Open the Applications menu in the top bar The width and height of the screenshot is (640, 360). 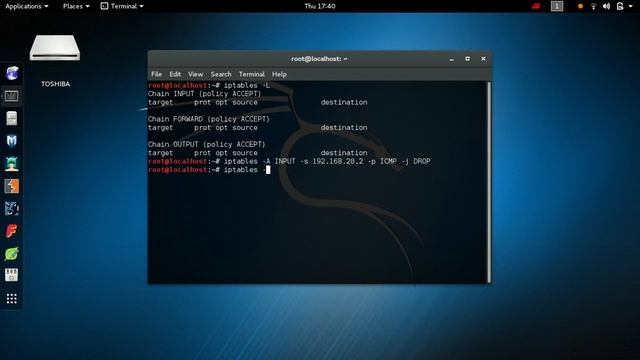pyautogui.click(x=27, y=6)
